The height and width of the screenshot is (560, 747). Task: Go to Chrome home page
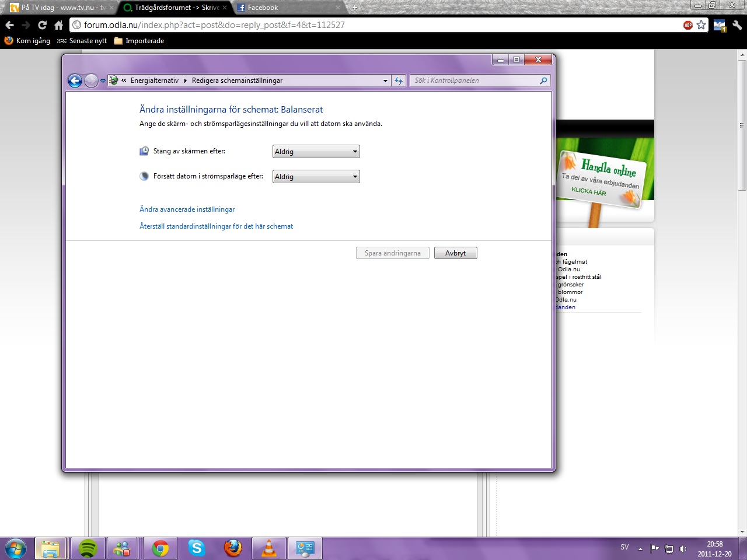(58, 25)
